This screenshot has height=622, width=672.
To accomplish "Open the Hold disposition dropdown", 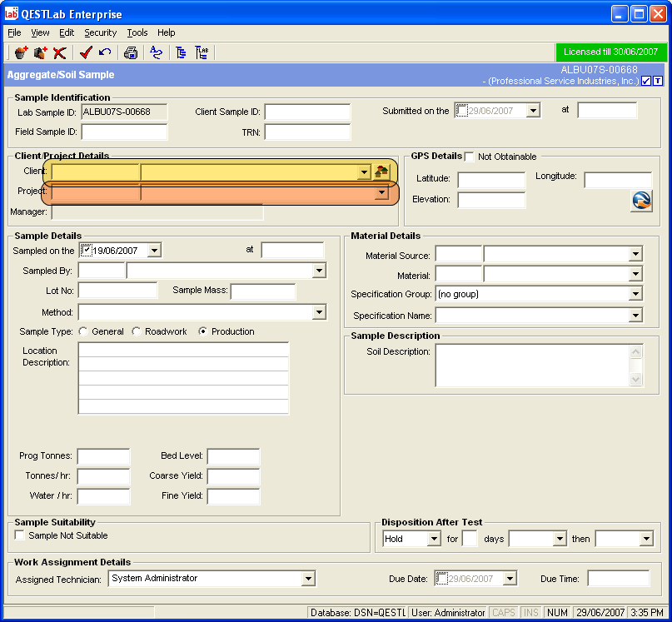I will (433, 539).
